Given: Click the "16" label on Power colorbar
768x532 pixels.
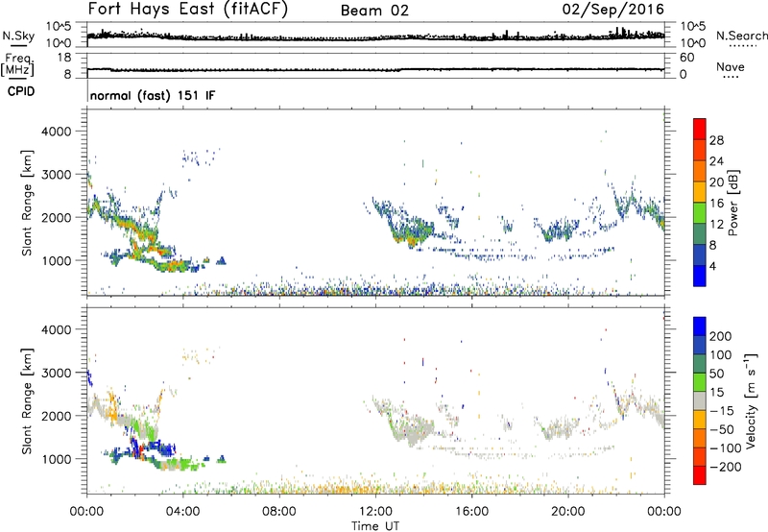Looking at the screenshot, I should click(x=716, y=204).
